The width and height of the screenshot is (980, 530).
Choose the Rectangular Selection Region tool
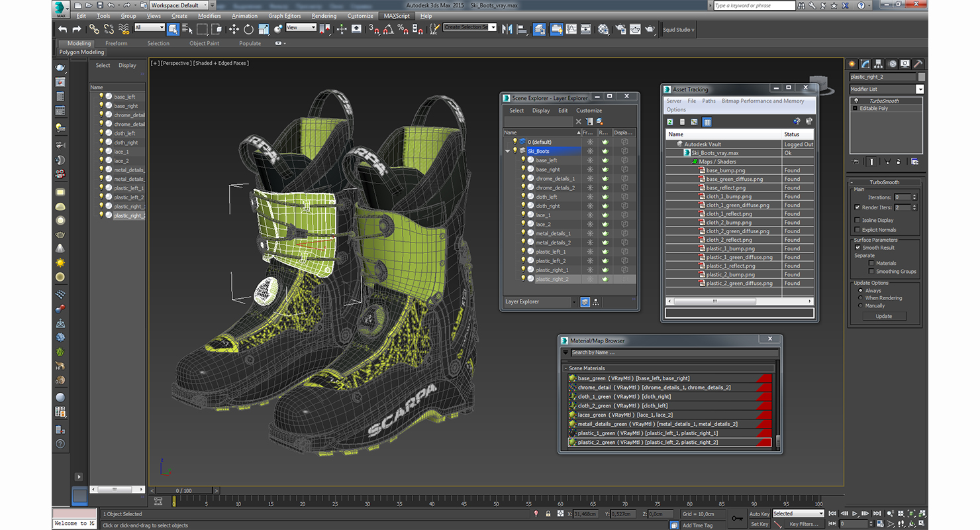(202, 29)
